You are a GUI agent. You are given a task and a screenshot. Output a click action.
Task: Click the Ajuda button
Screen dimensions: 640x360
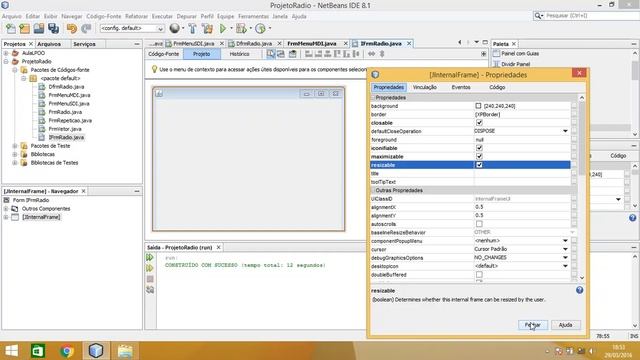pyautogui.click(x=565, y=325)
